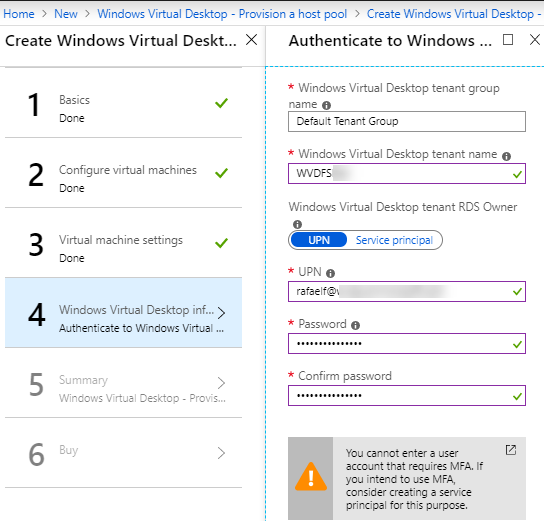Expand chevron on Summary step
544x521 pixels.
pyautogui.click(x=221, y=383)
